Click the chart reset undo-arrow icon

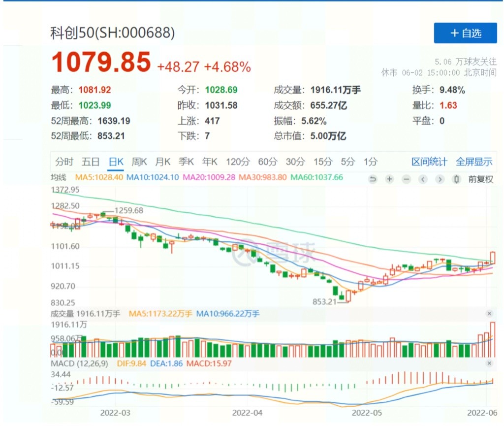pyautogui.click(x=373, y=179)
